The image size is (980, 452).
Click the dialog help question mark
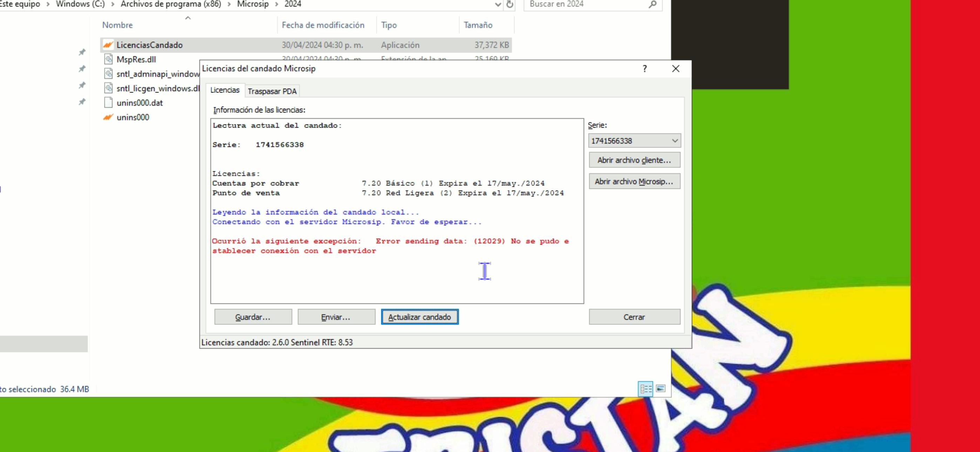tap(645, 69)
